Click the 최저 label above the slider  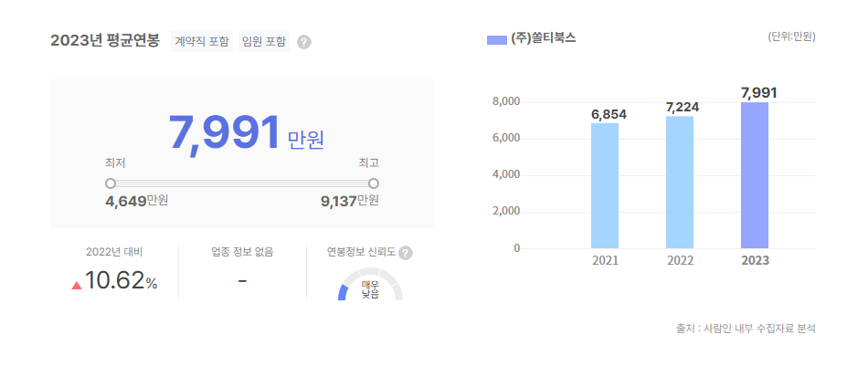(116, 163)
